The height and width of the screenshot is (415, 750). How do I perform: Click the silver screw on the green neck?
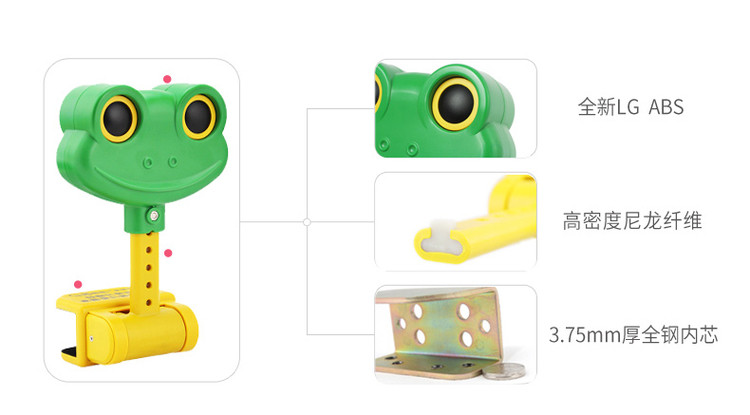click(x=154, y=216)
